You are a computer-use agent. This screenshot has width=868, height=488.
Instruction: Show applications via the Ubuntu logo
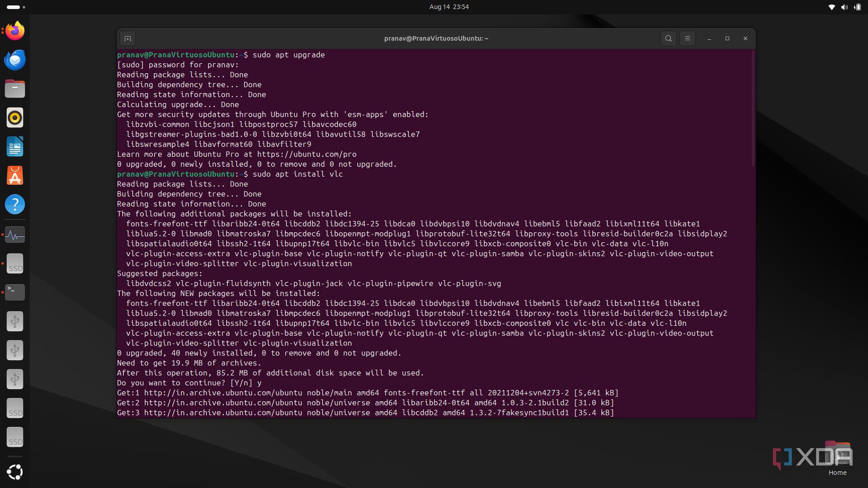(15, 472)
